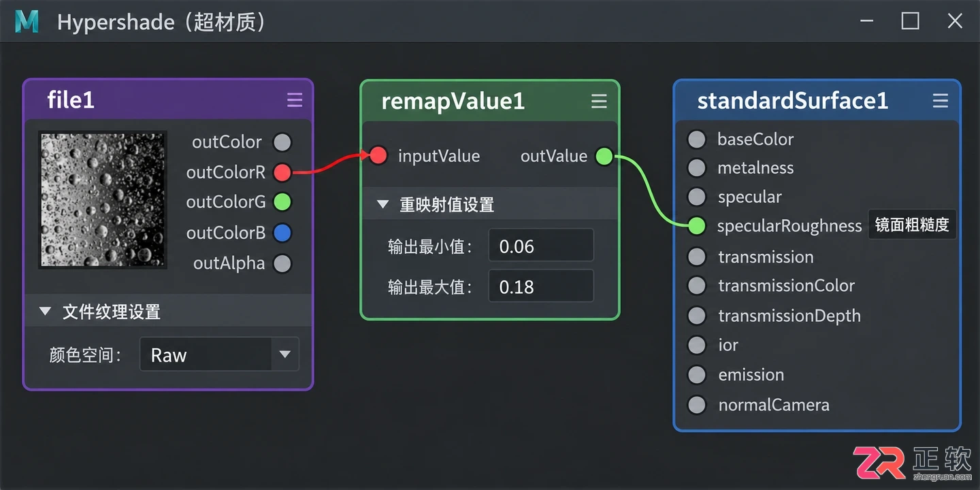Click the 输出最大值 field showing 0.18
The height and width of the screenshot is (490, 980).
[x=541, y=287]
